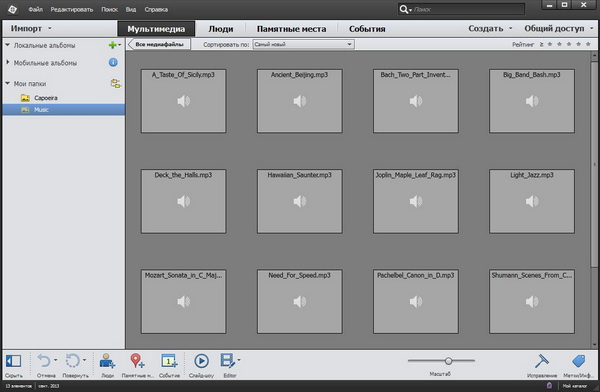
Task: Click the Метки/Инф tag icon
Action: tap(579, 361)
